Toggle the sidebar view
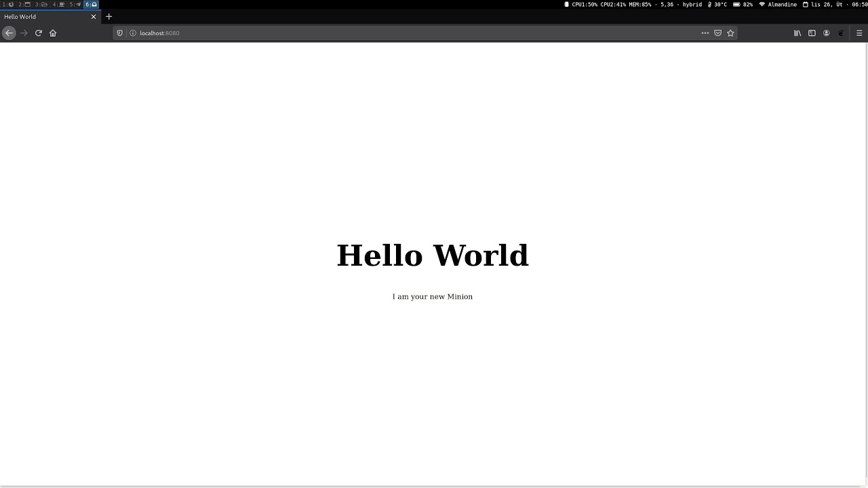This screenshot has height=488, width=868. pyautogui.click(x=812, y=33)
